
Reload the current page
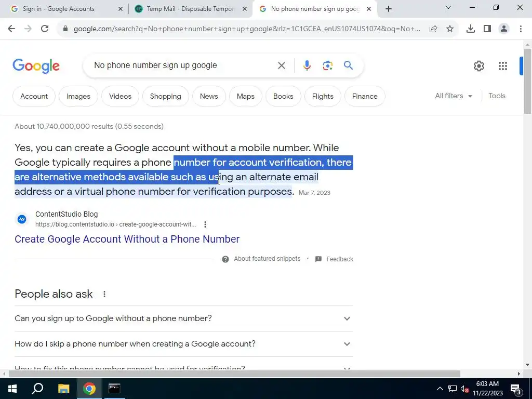45,29
